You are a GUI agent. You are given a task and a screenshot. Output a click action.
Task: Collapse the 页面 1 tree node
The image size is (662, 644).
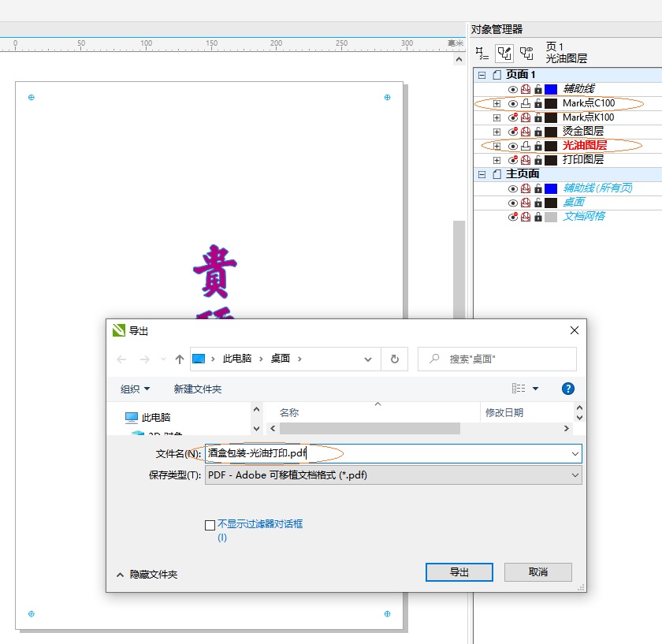click(481, 75)
